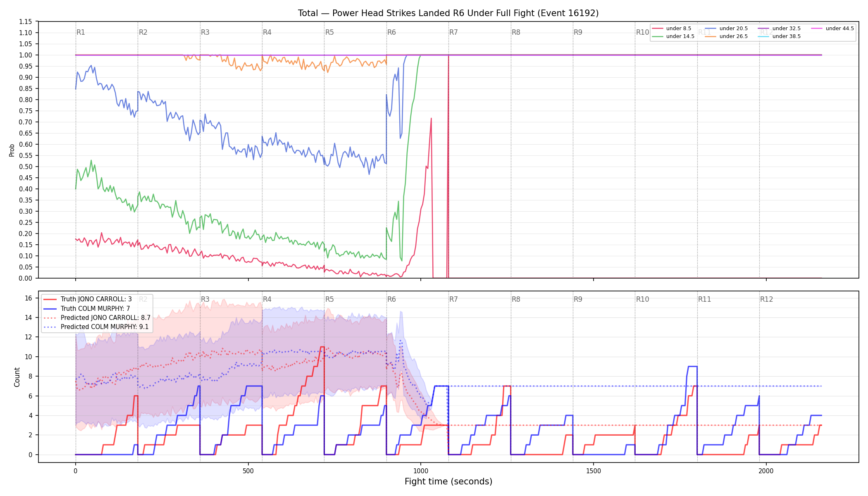Click the R5 round marker in the probability chart
Image resolution: width=868 pixels, height=496 pixels.
[329, 32]
